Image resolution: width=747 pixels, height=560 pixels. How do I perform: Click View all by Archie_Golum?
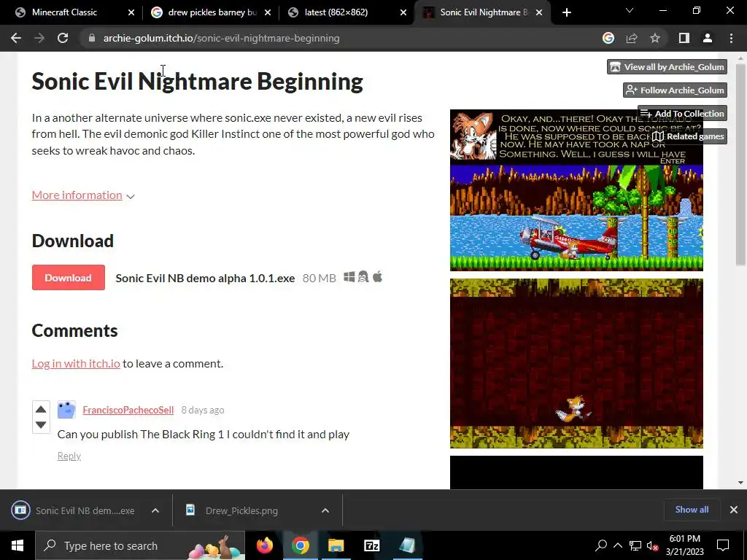pos(667,66)
